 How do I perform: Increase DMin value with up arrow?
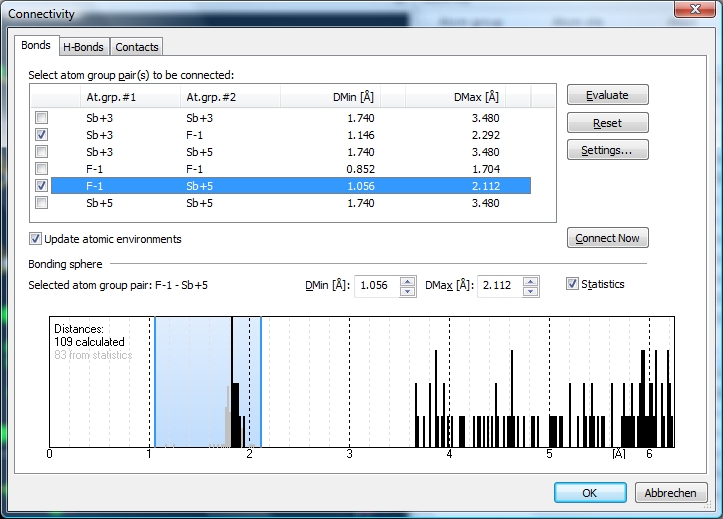point(407,281)
